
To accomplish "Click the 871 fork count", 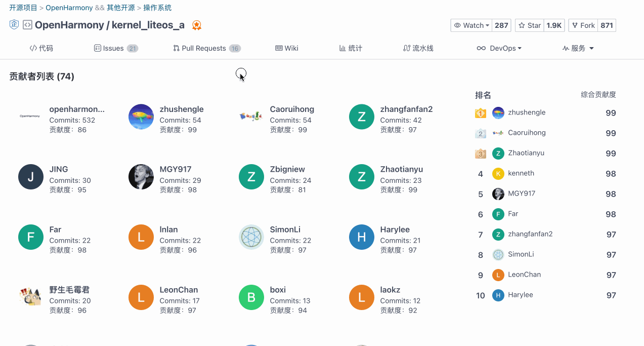I will coord(607,25).
